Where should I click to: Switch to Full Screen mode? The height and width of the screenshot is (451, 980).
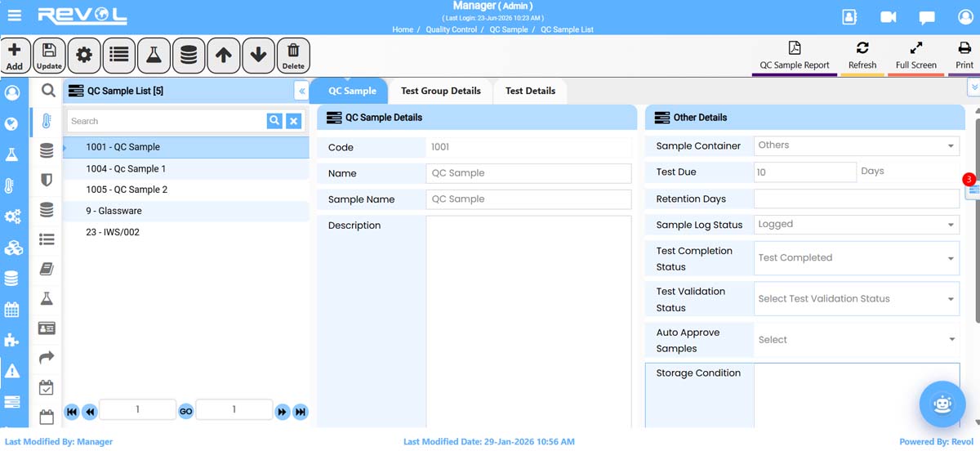tap(916, 56)
